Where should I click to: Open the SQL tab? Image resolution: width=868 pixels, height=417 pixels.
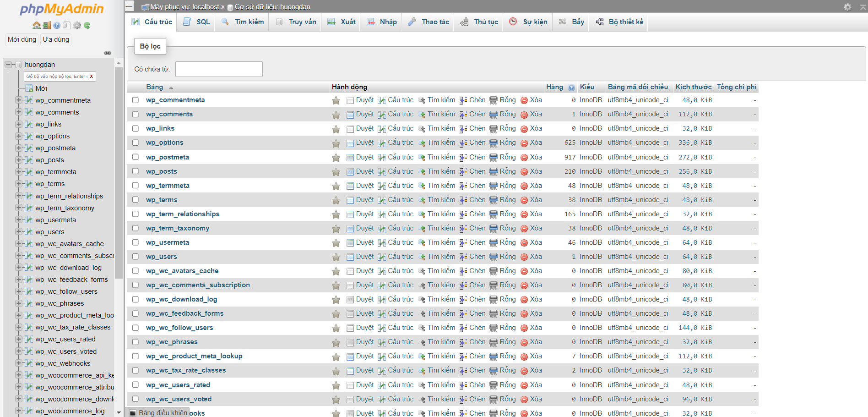[x=197, y=22]
